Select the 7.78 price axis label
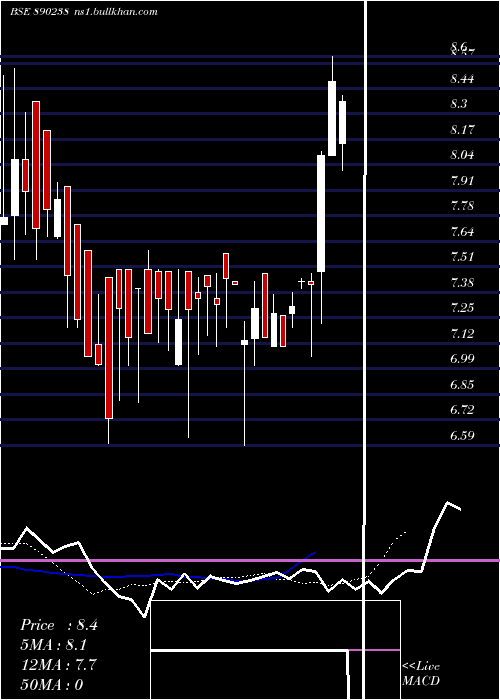The width and height of the screenshot is (500, 700). [x=462, y=206]
